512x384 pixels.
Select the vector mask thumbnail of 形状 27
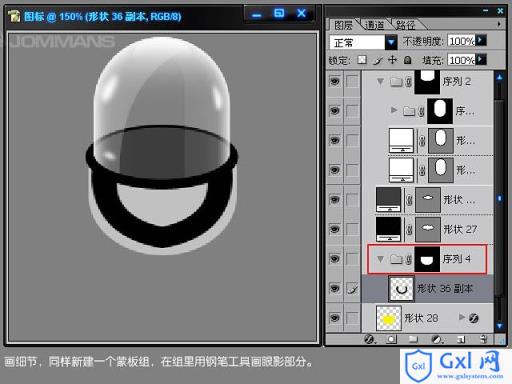[428, 229]
